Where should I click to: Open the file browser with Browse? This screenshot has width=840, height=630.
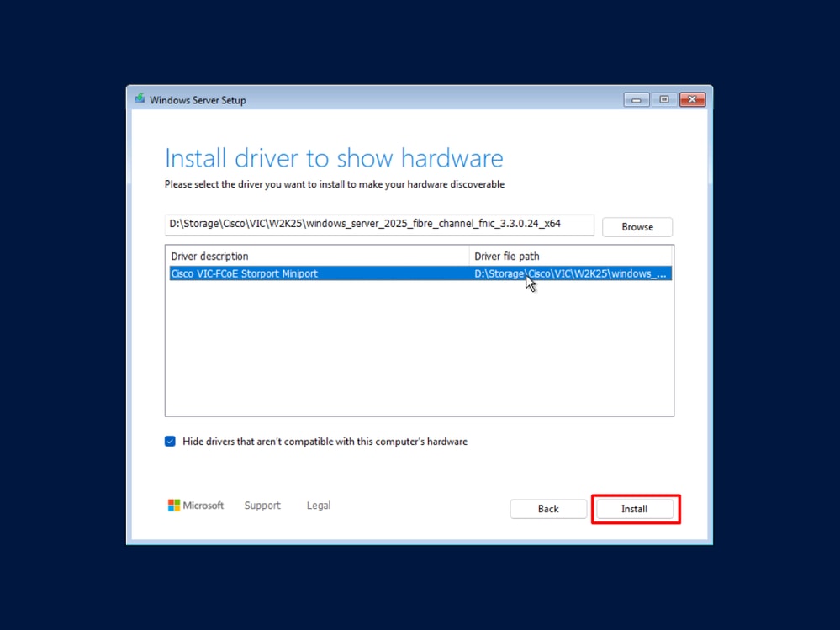pyautogui.click(x=637, y=226)
